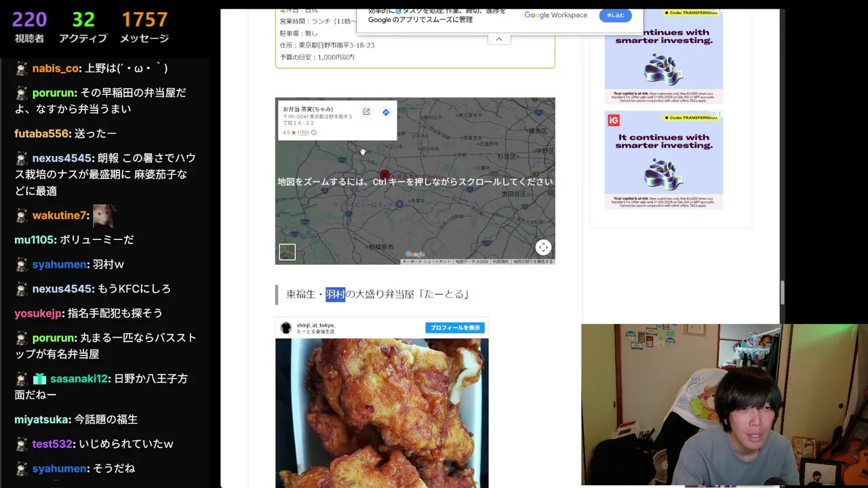Collapse the top ad banner with the chevron
The height and width of the screenshot is (488, 868).
click(x=499, y=39)
